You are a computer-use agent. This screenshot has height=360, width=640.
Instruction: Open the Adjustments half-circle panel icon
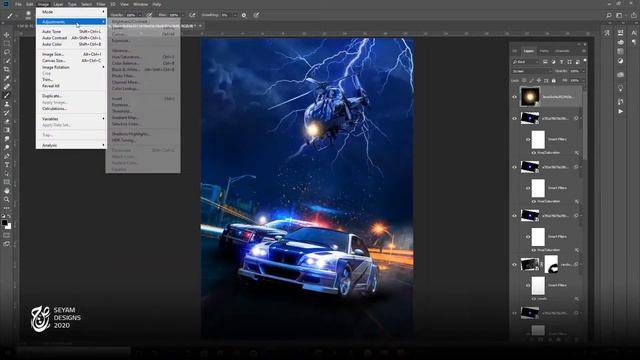(x=620, y=60)
